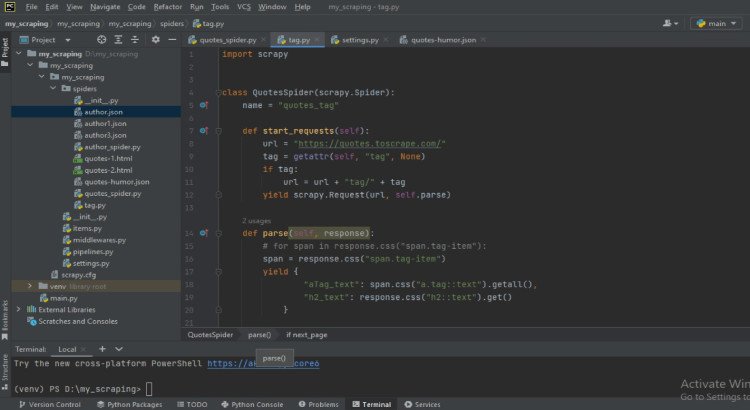Click the locate file target icon

click(x=102, y=40)
